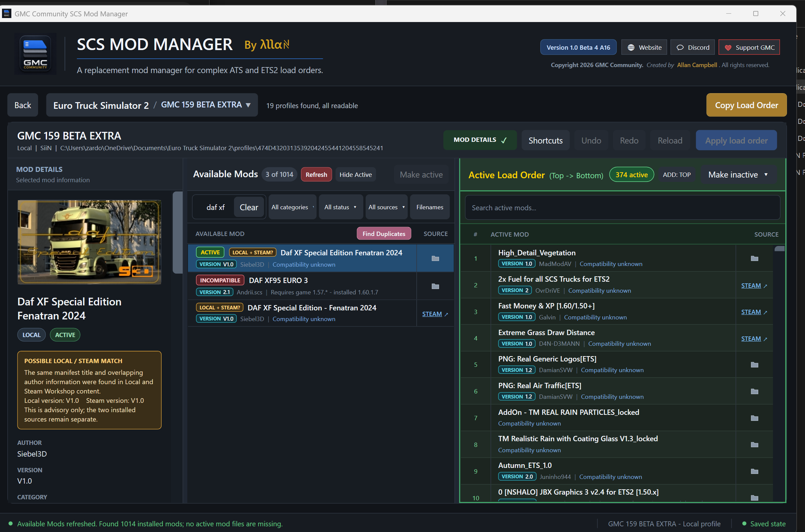This screenshot has width=805, height=532.
Task: Open Allan Campbell creator link
Action: click(697, 65)
